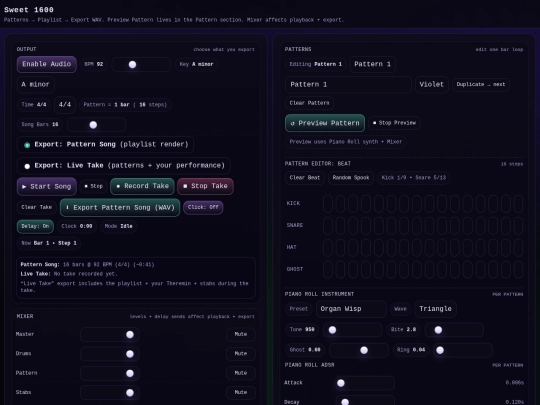
Task: Click the BPM slider handle
Action: tap(132, 64)
